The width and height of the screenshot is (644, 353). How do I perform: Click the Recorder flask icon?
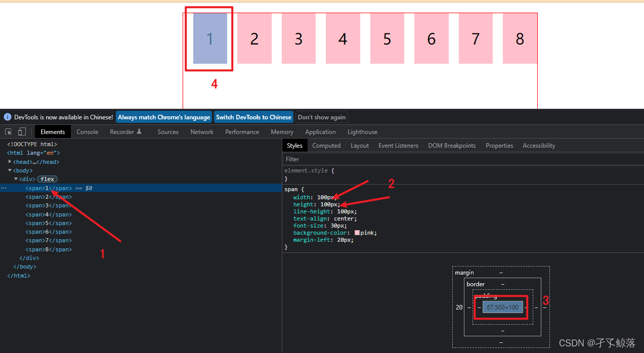139,131
